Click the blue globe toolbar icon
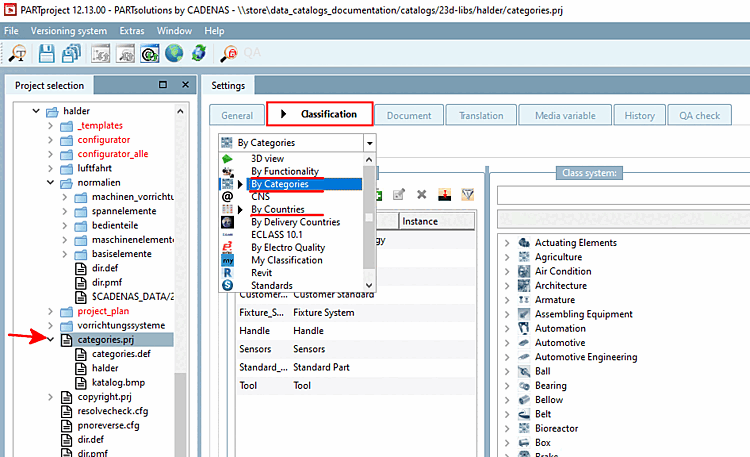Image resolution: width=750 pixels, height=457 pixels. (x=174, y=53)
